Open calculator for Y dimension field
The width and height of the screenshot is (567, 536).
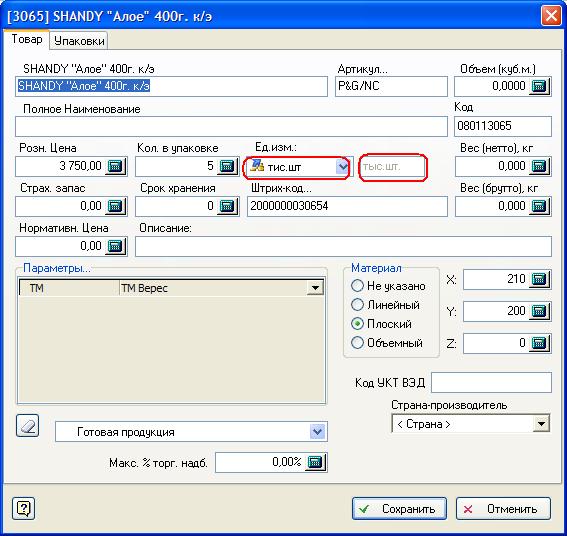pyautogui.click(x=539, y=311)
